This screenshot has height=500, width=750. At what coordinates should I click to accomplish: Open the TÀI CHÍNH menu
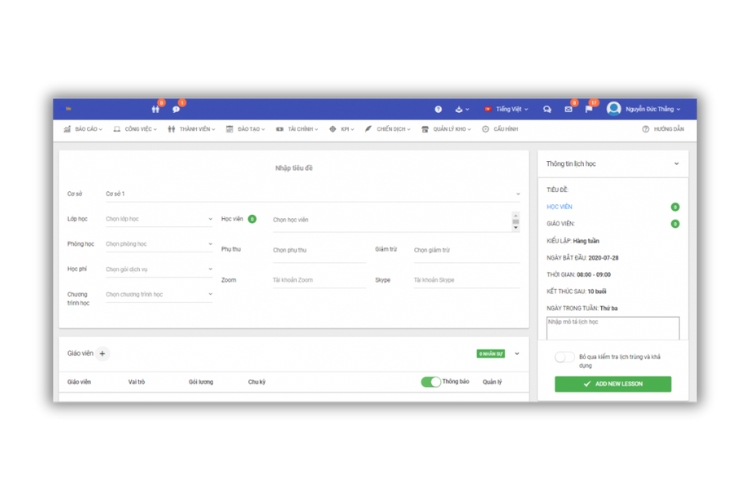click(x=298, y=129)
